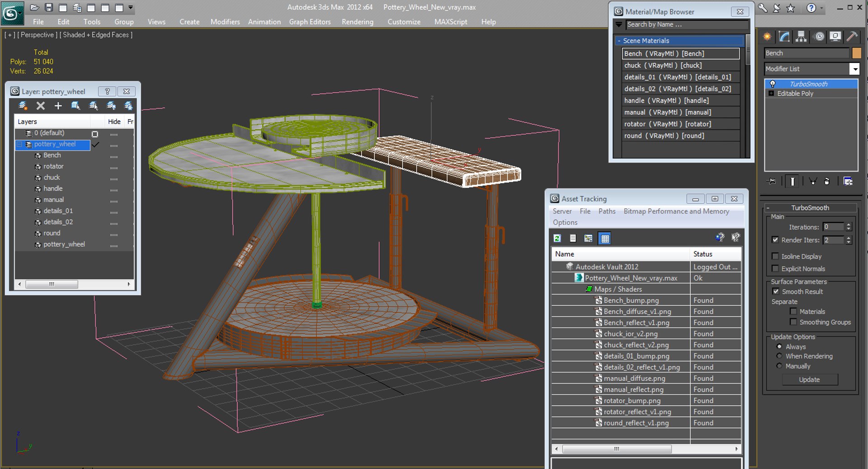The height and width of the screenshot is (469, 868).
Task: Toggle the Isoline Display checkbox
Action: [x=775, y=256]
